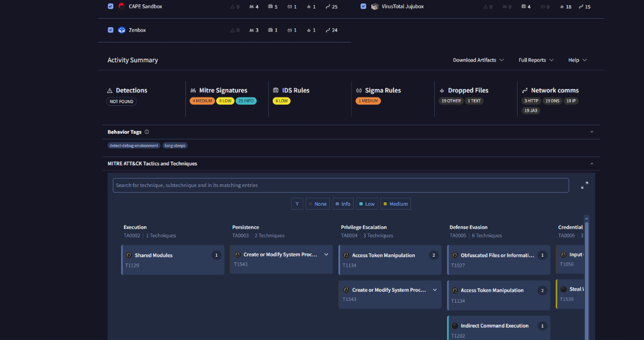The image size is (644, 340).
Task: Open the Full Reports dropdown
Action: (x=536, y=60)
